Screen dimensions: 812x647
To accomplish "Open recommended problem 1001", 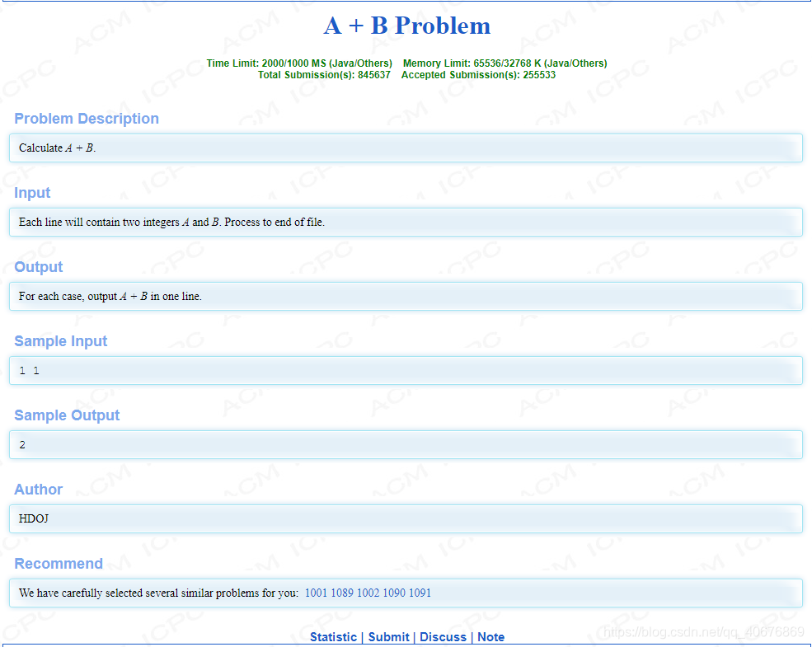I will pos(316,593).
